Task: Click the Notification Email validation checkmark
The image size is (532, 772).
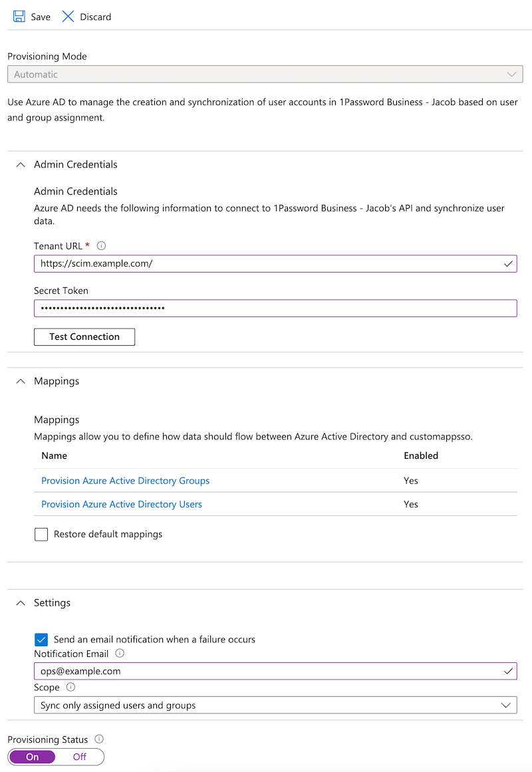Action: click(x=508, y=671)
